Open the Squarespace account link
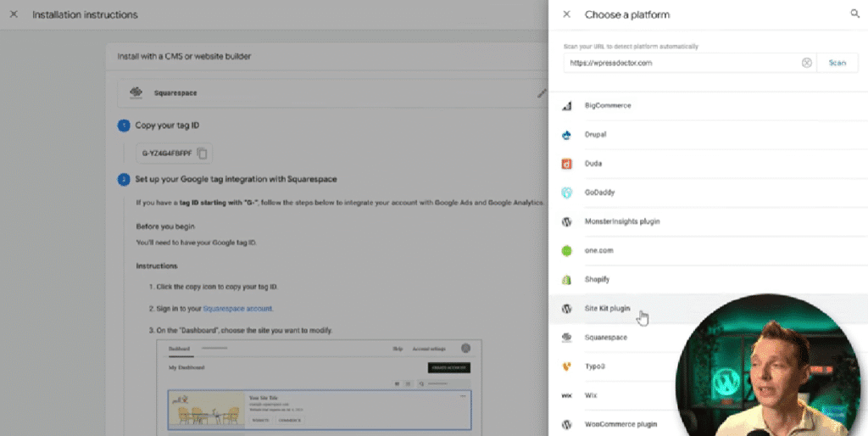 click(x=237, y=309)
